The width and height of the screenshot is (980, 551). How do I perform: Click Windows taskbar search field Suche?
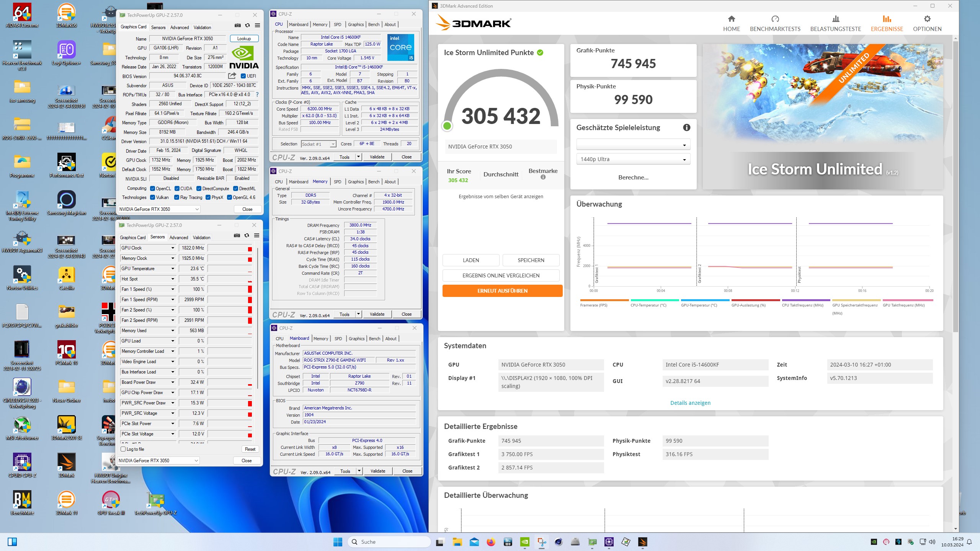click(389, 542)
